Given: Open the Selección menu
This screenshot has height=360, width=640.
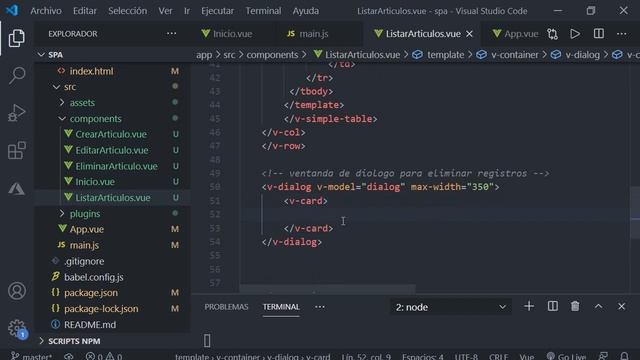Looking at the screenshot, I should tap(127, 11).
